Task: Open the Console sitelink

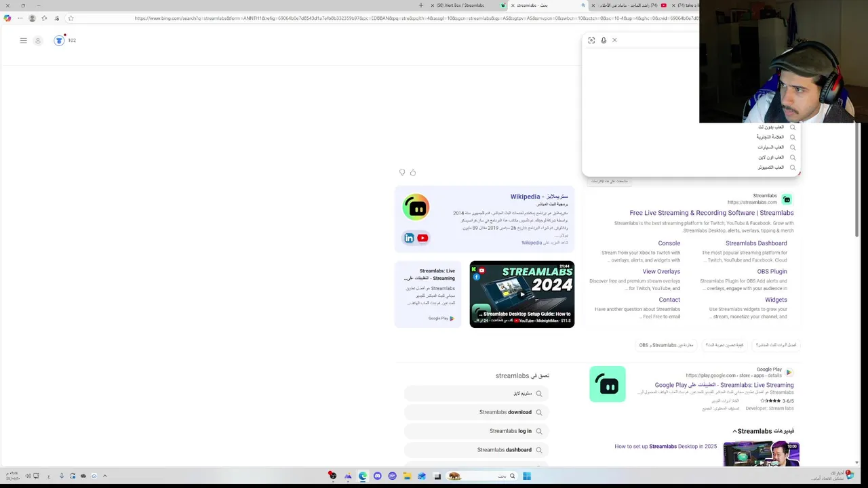Action: click(x=669, y=243)
